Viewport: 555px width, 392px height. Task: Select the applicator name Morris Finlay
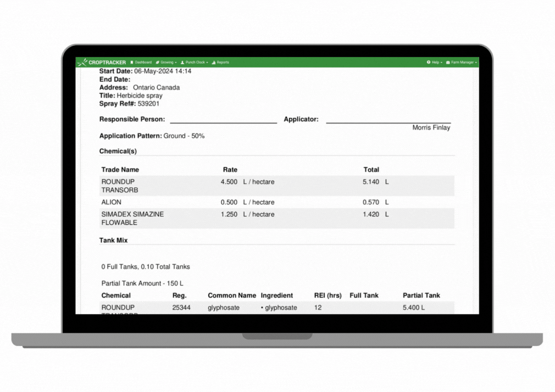point(431,127)
